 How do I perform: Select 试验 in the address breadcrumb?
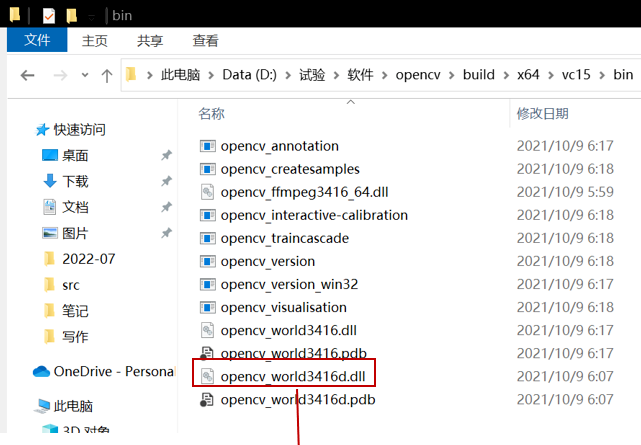tap(312, 75)
